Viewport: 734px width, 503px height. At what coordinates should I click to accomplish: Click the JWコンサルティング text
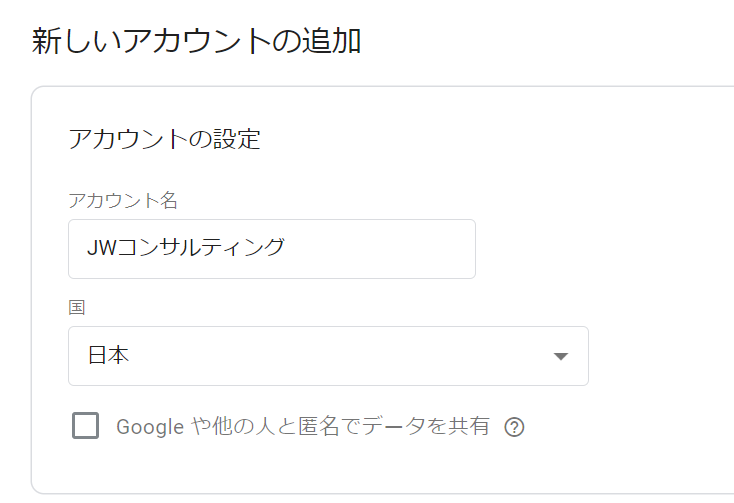click(x=185, y=249)
